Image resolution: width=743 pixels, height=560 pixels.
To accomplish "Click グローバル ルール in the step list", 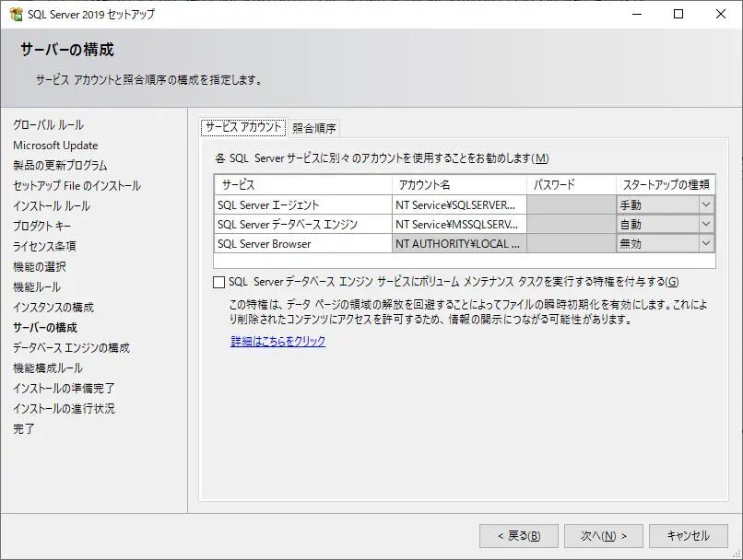I will [x=48, y=125].
